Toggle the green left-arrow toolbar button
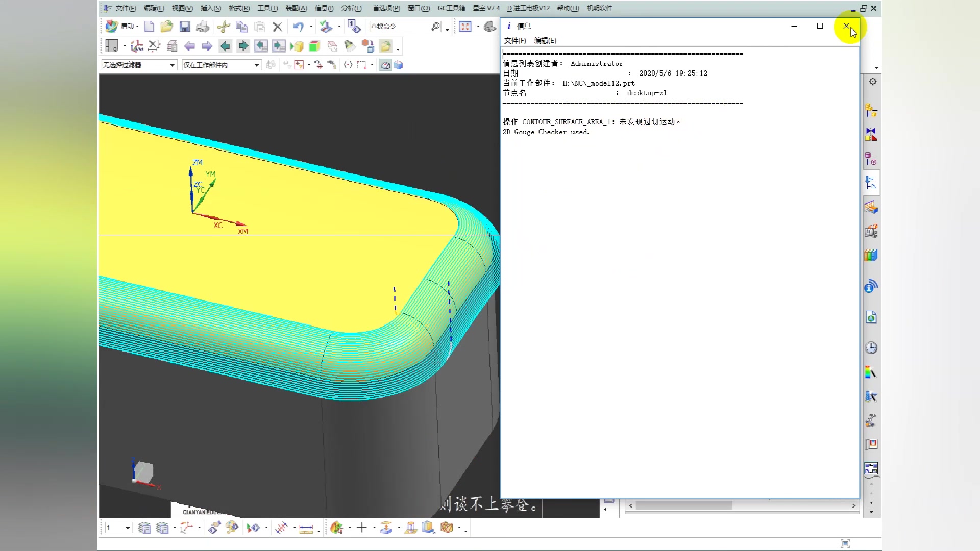980x551 pixels. 225,46
